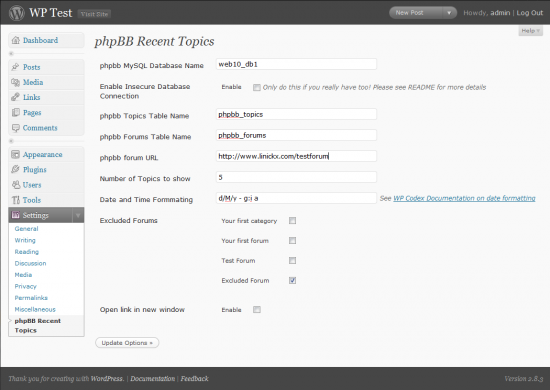550x390 pixels.
Task: Click the Update Options button
Action: point(127,343)
